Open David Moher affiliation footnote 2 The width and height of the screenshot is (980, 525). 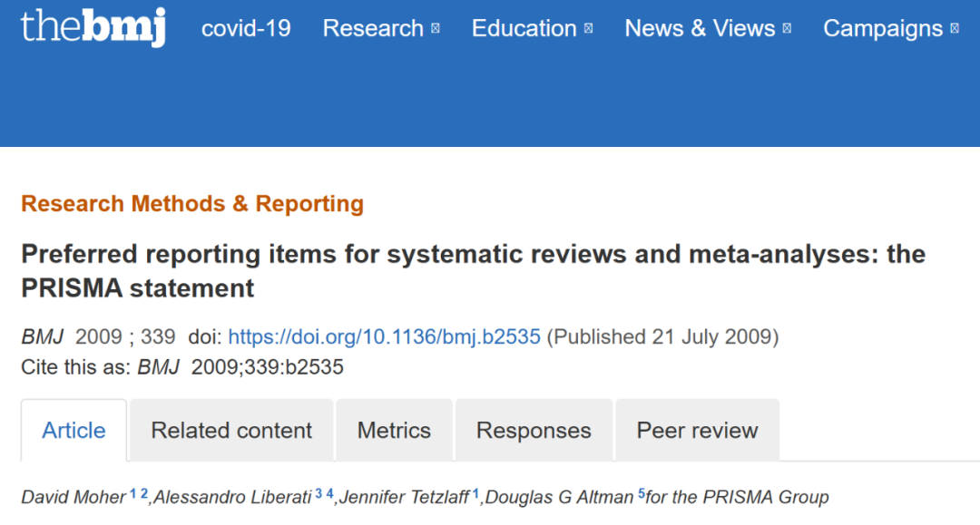click(x=143, y=494)
